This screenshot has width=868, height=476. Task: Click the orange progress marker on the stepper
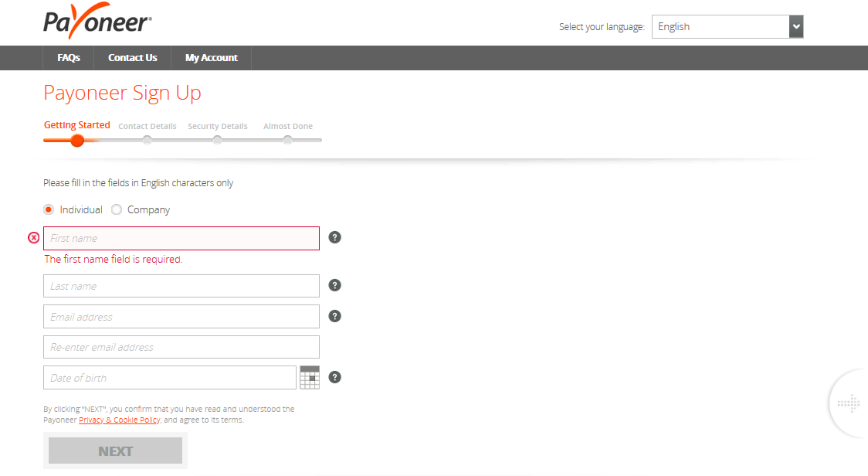tap(77, 141)
